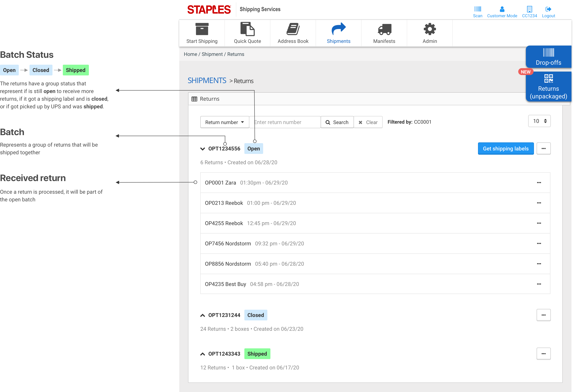Viewport: 573px width, 392px height.
Task: Click the Enter return number field
Action: pos(285,122)
